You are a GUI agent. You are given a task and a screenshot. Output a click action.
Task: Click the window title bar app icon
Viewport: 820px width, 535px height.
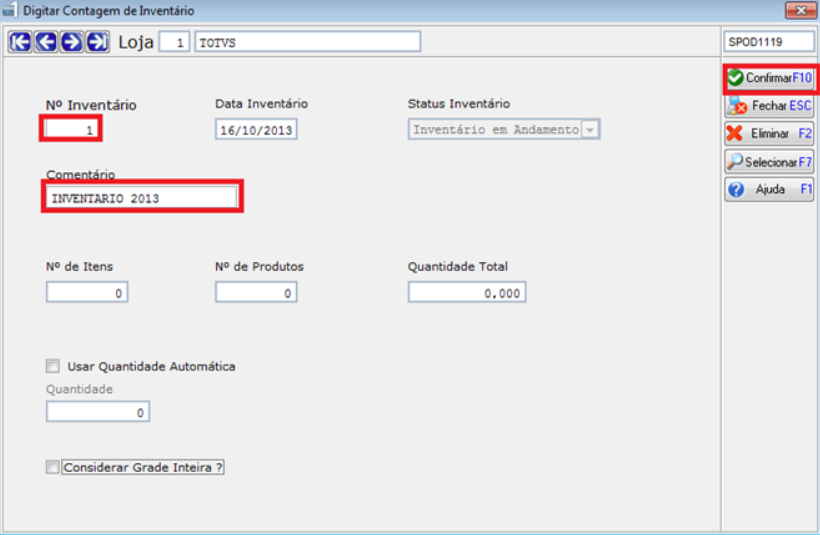tap(10, 10)
